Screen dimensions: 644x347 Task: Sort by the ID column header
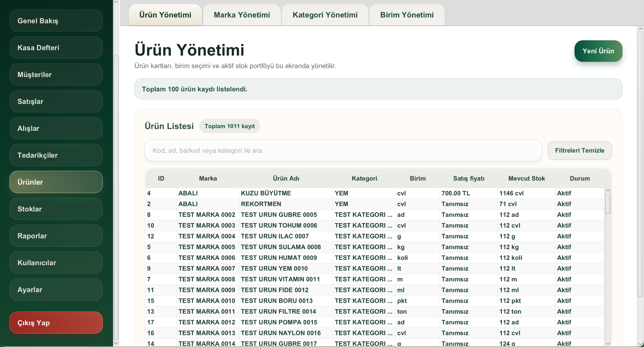[161, 178]
